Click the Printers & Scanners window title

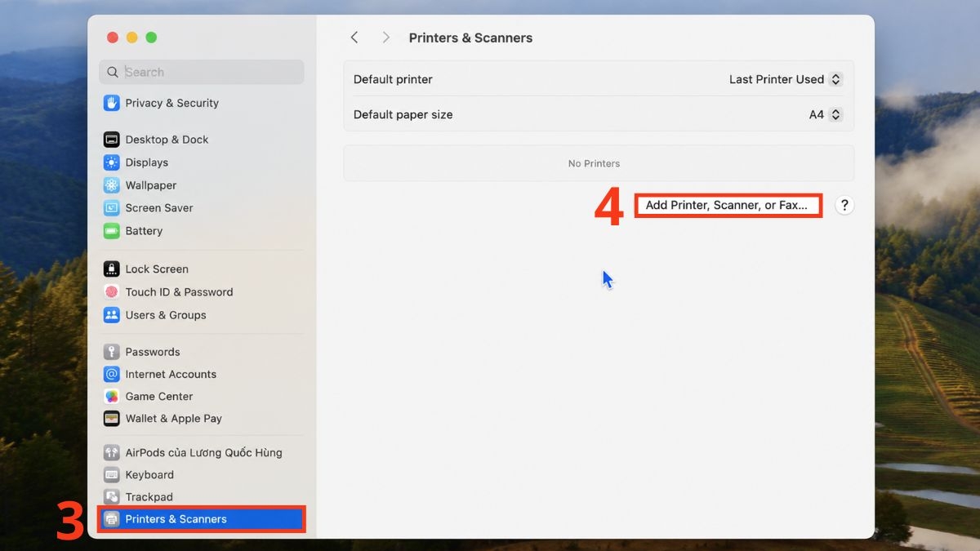470,38
